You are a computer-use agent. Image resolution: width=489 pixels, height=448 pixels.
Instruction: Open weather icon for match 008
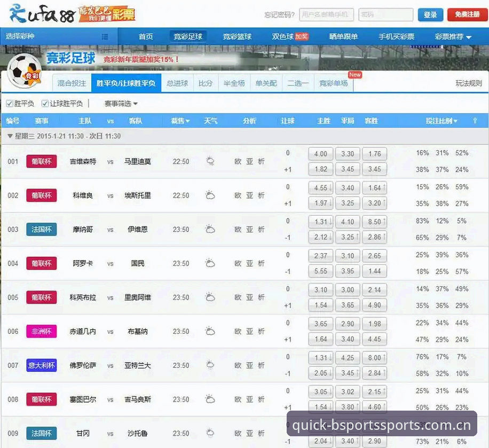pyautogui.click(x=210, y=399)
